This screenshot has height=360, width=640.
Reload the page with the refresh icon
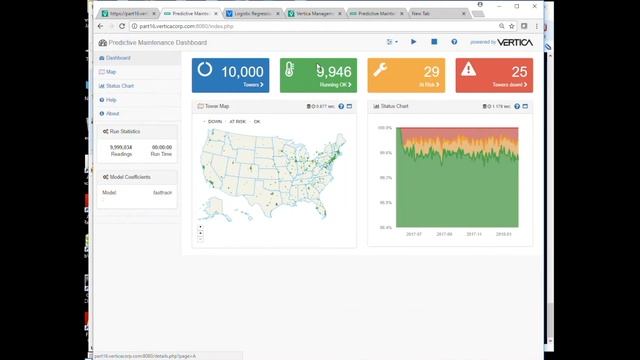point(122,26)
